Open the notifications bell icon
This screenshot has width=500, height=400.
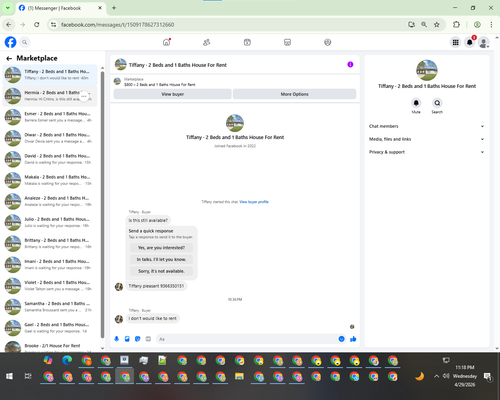(x=470, y=42)
